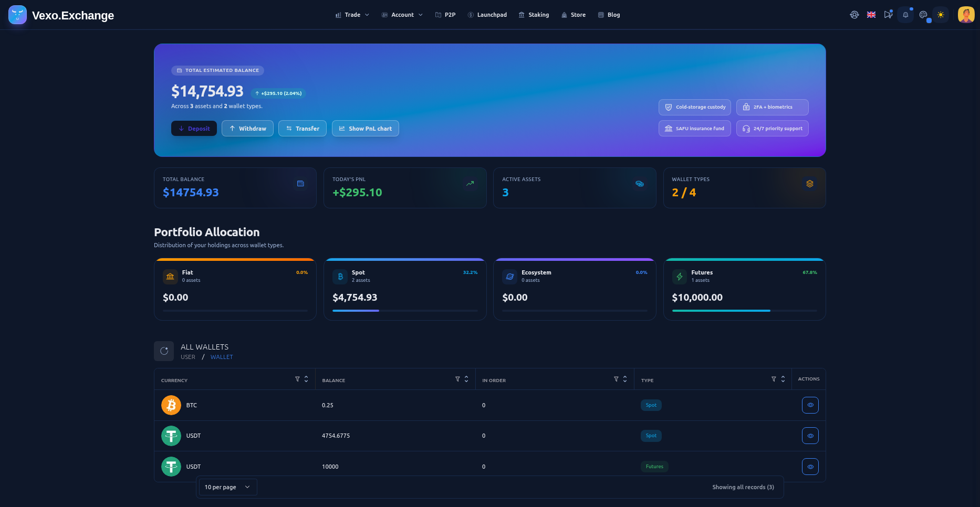Click 2FA + biometrics badge

(773, 107)
